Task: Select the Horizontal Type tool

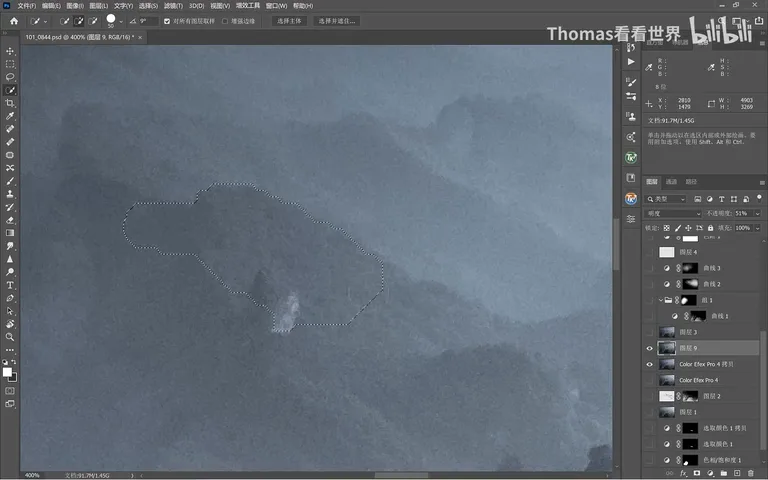Action: (x=10, y=285)
